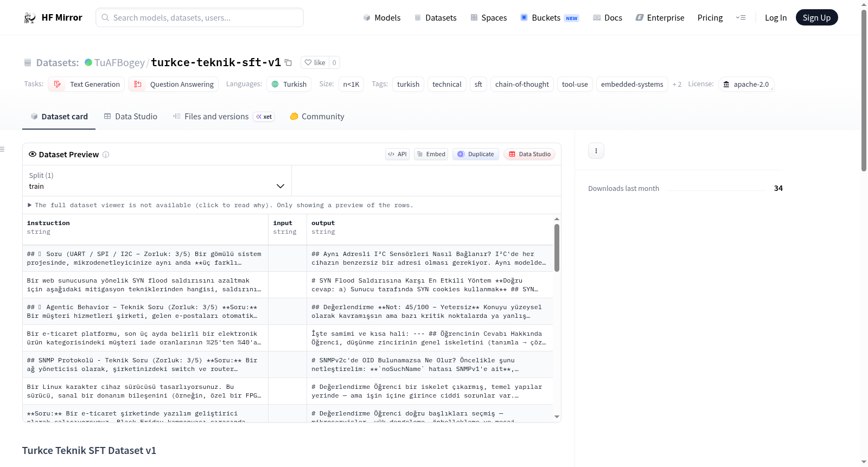This screenshot has width=868, height=467.
Task: Click the turkish tag
Action: pyautogui.click(x=408, y=84)
